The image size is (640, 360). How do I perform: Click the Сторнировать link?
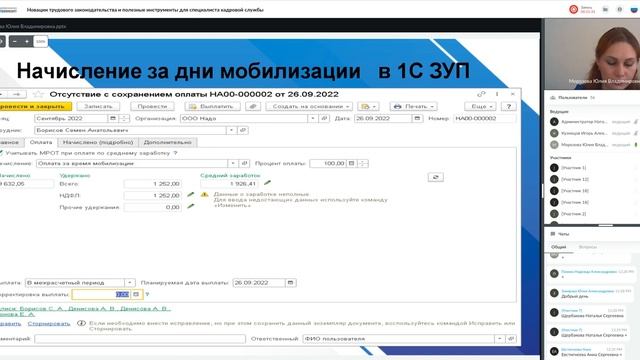pyautogui.click(x=49, y=323)
